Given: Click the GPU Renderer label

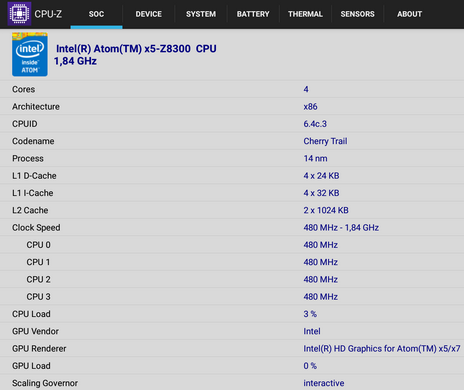Looking at the screenshot, I should pyautogui.click(x=39, y=349).
